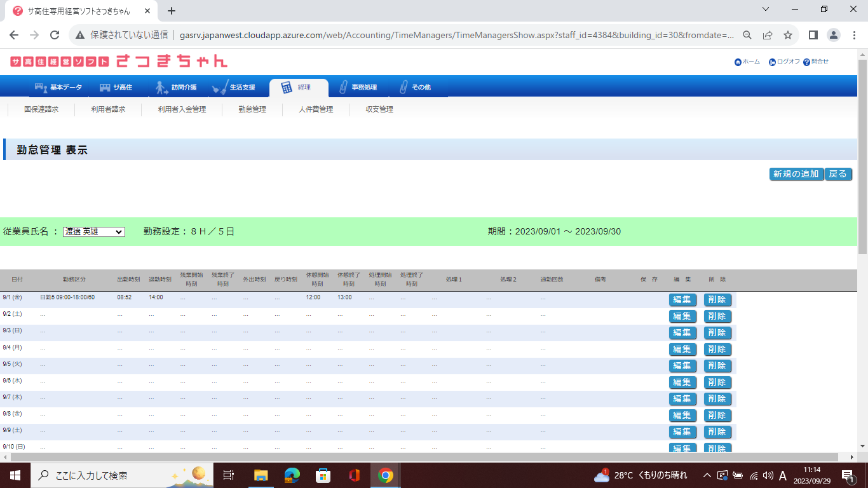Open the 国保連請求 submenu item
868x488 pixels.
click(x=41, y=109)
